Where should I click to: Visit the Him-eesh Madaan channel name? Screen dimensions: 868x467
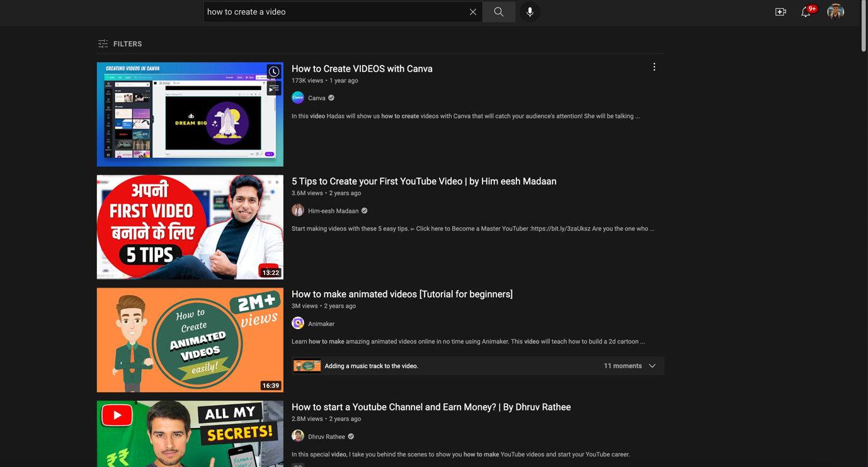[333, 211]
